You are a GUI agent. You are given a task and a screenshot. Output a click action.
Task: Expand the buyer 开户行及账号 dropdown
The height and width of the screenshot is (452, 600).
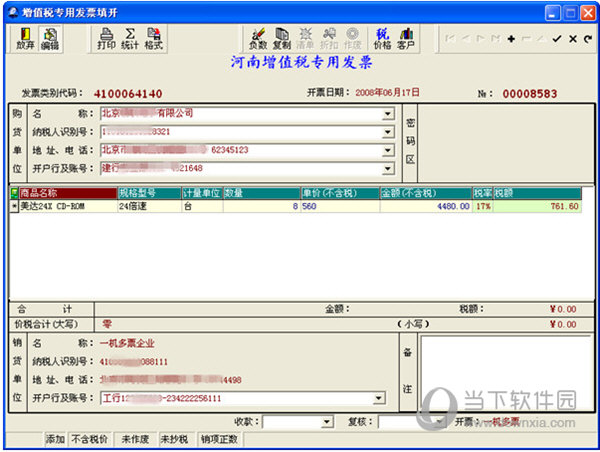[x=387, y=168]
